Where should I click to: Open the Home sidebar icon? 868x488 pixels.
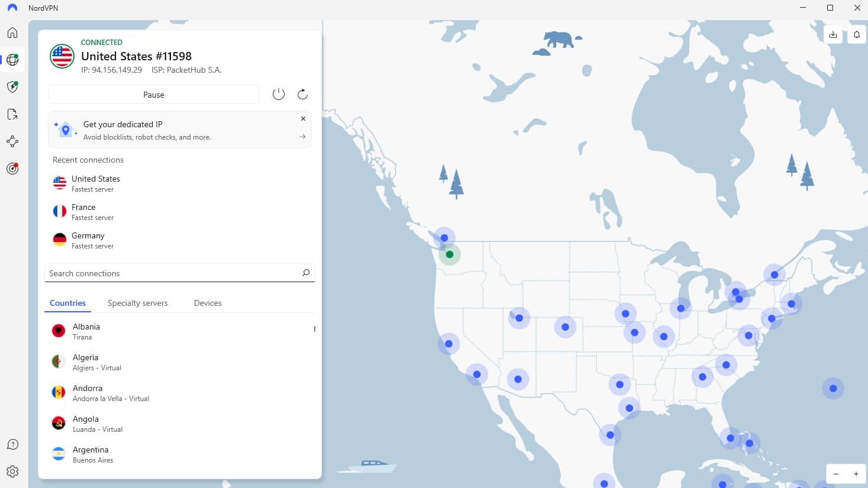[12, 33]
